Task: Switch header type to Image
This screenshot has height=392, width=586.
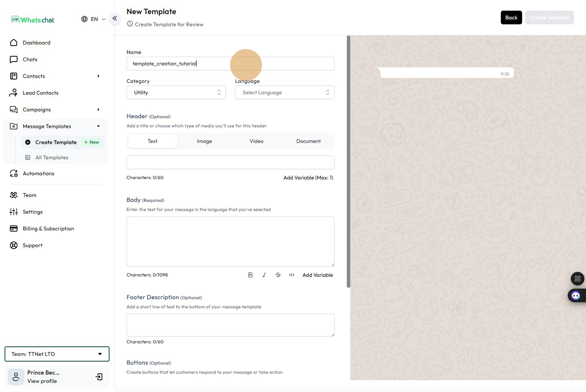Action: (x=204, y=141)
